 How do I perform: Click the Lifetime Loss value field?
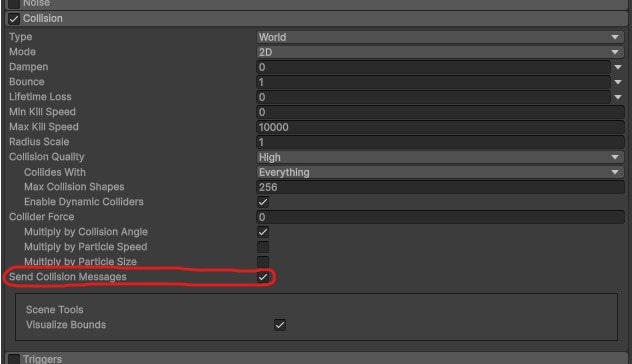(433, 97)
